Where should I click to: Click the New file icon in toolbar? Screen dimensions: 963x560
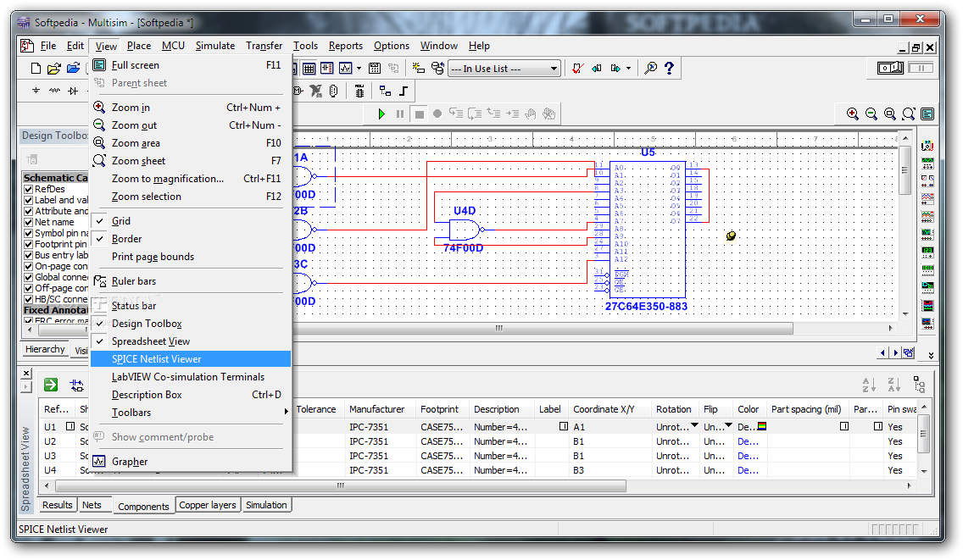point(36,68)
